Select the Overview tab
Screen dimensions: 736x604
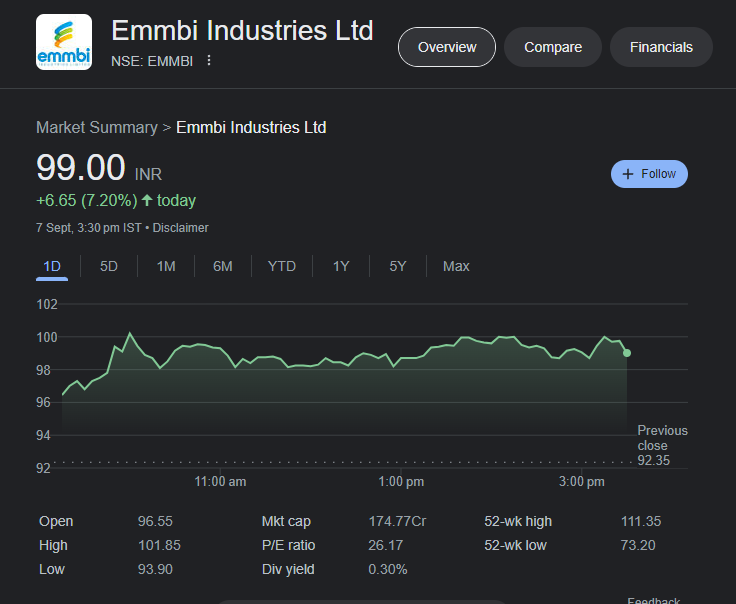click(447, 47)
